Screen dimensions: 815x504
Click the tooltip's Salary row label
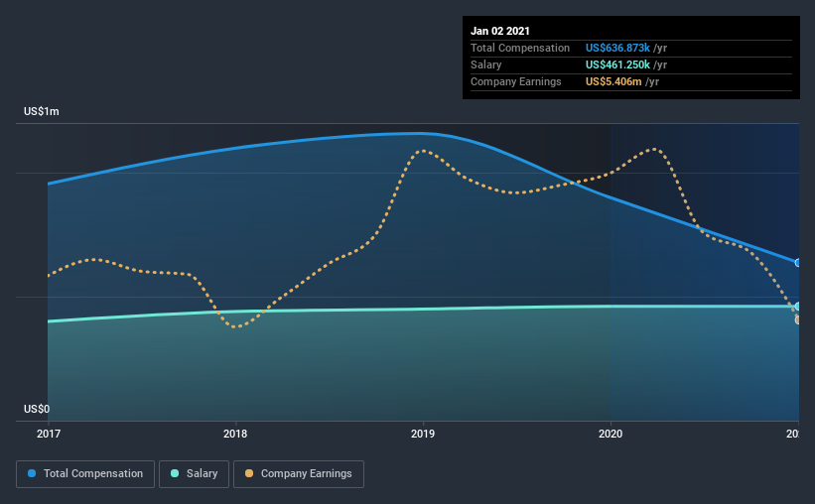[x=486, y=64]
